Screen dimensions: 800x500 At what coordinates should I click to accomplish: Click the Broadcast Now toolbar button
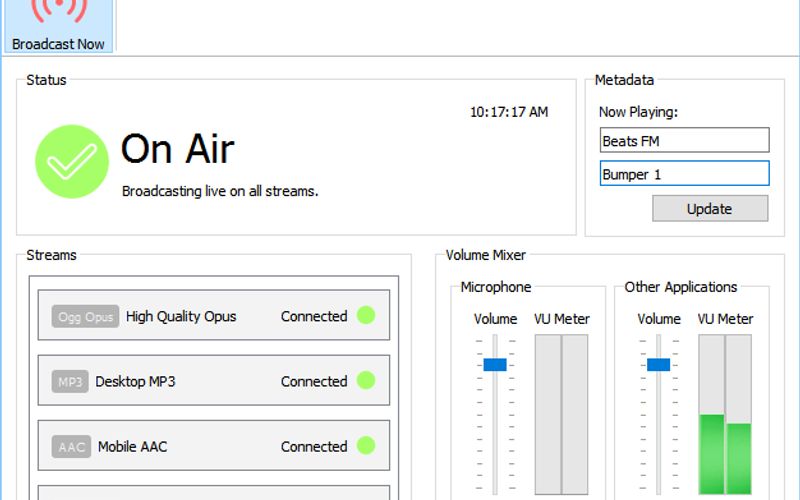point(58,26)
